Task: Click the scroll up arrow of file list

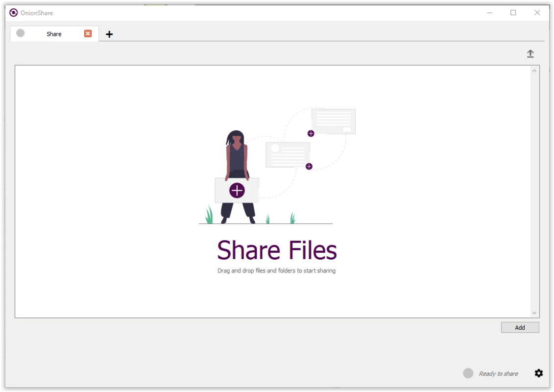Action: click(534, 71)
